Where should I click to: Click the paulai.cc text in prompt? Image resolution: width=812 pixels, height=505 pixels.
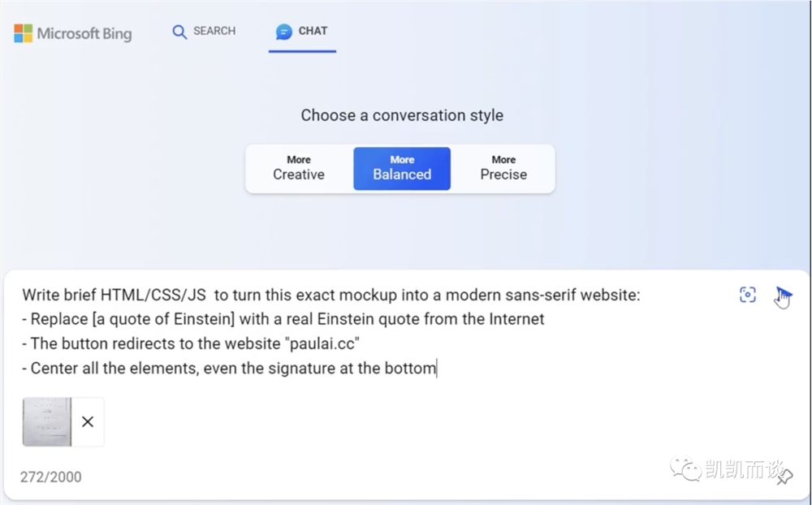[324, 343]
